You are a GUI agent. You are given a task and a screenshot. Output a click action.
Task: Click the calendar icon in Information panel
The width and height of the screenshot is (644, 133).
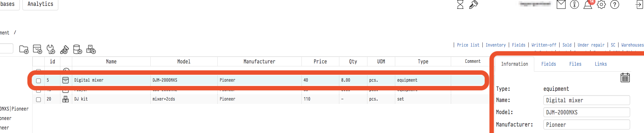coord(625,78)
